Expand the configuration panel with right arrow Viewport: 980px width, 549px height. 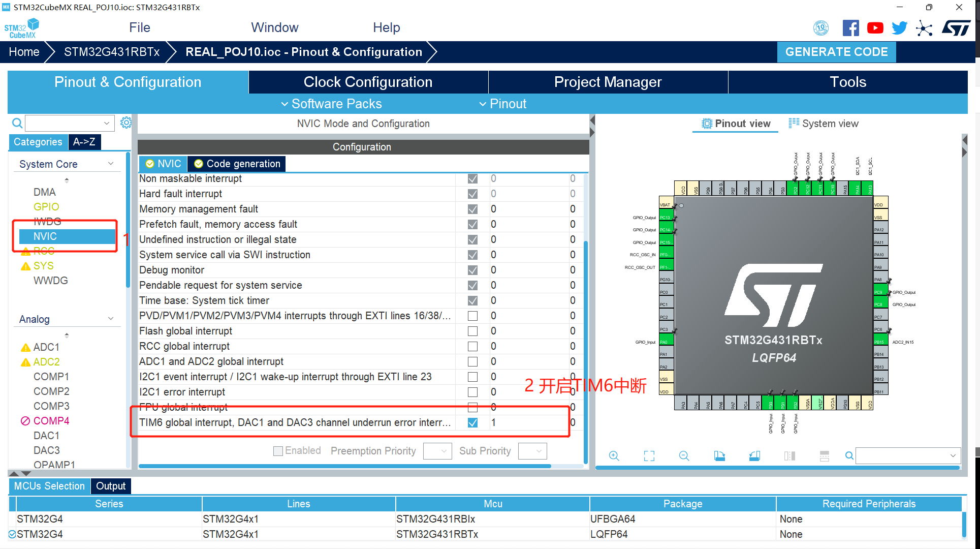[x=592, y=132]
